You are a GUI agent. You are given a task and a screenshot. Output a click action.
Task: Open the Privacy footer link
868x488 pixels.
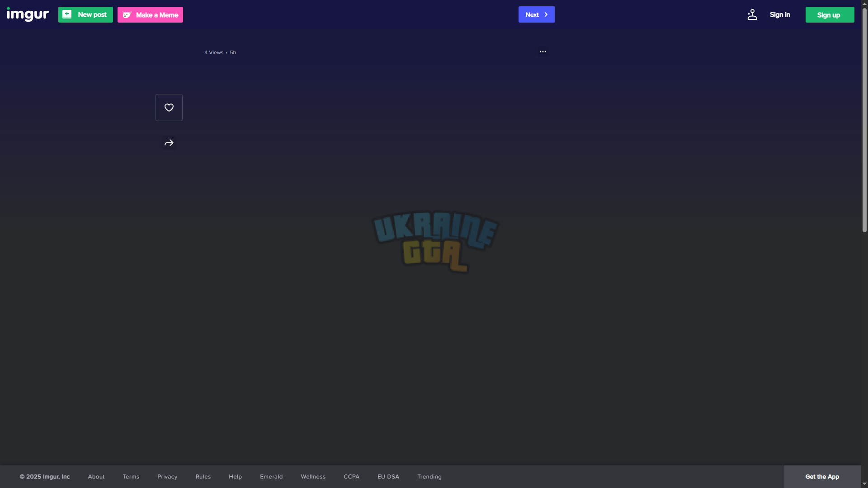pyautogui.click(x=167, y=477)
